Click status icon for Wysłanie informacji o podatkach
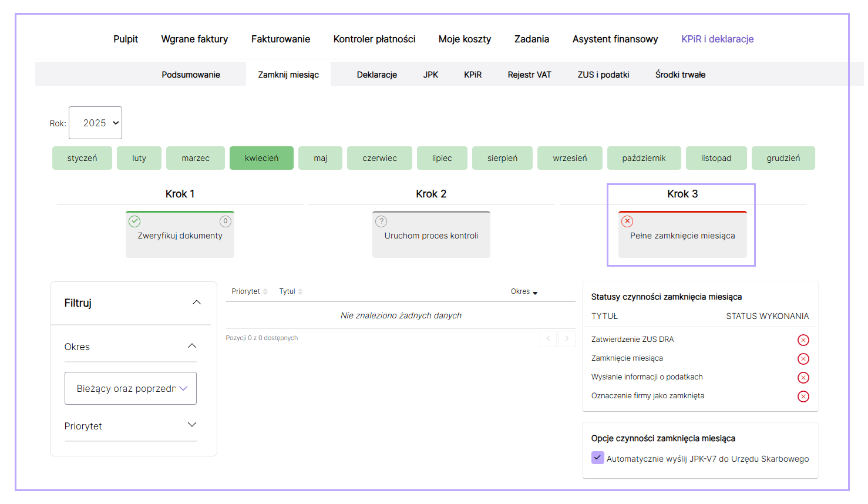868x504 pixels. (x=803, y=378)
